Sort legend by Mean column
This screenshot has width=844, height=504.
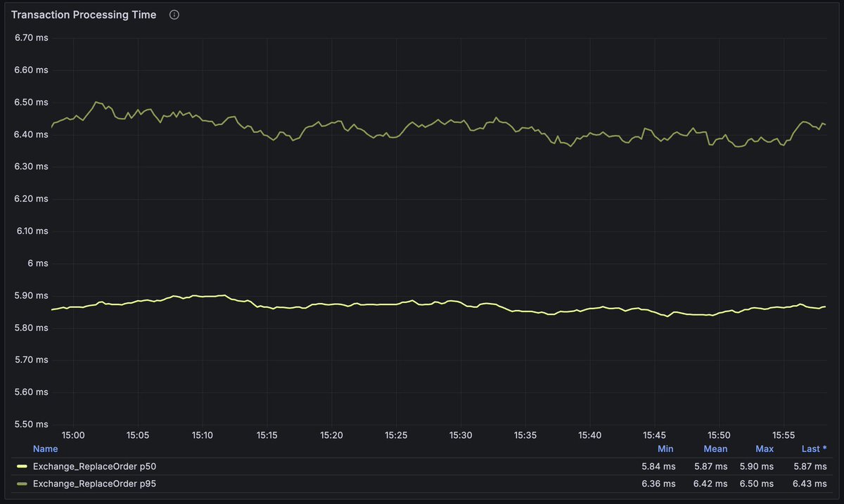[715, 448]
